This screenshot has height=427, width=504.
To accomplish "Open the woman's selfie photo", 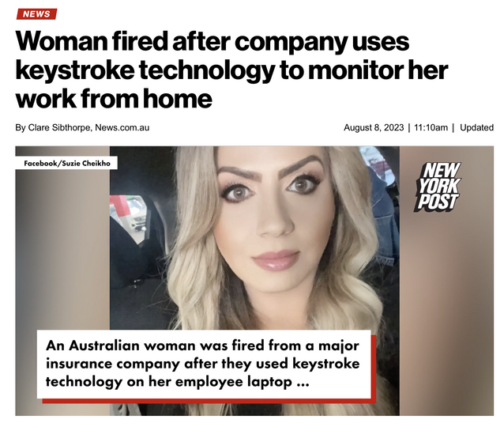I will [254, 238].
